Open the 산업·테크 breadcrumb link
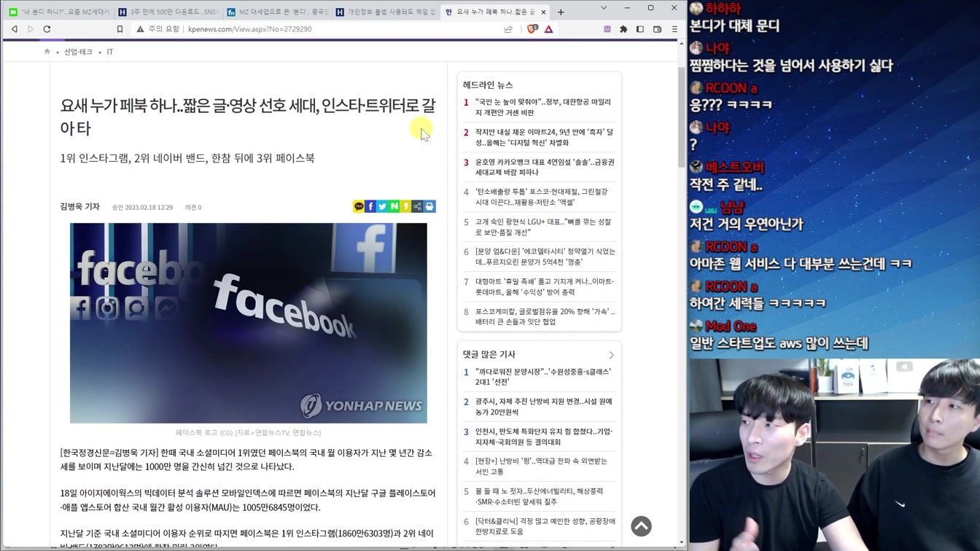 [x=78, y=52]
